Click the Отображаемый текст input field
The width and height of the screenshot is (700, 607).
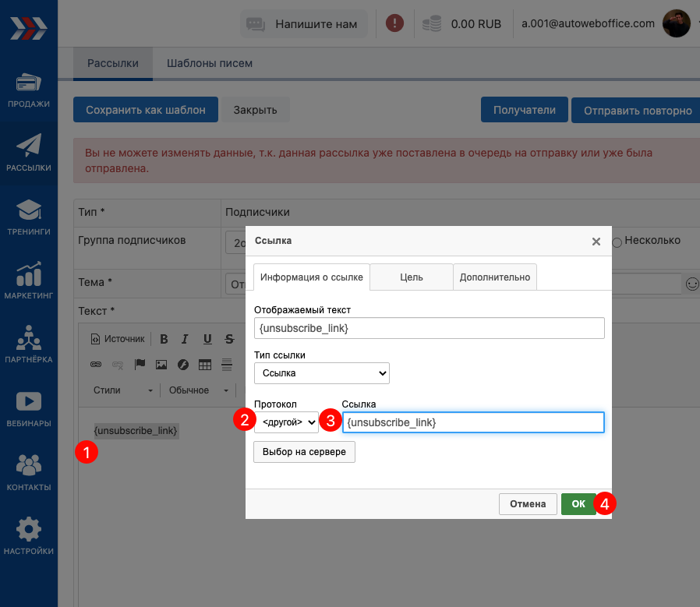(430, 328)
